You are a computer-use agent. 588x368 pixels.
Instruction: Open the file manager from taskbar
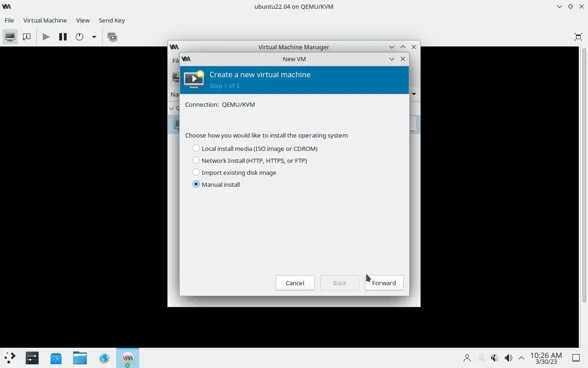point(80,358)
